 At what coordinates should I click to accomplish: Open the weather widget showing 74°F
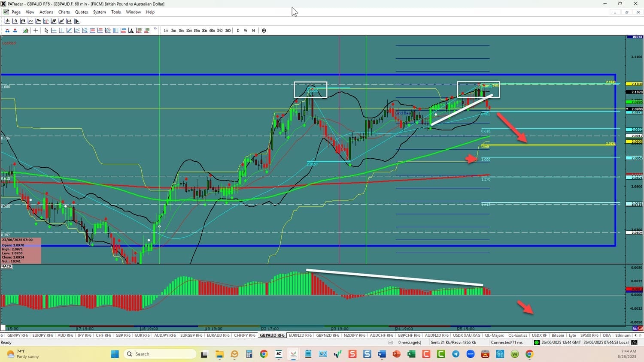23,354
